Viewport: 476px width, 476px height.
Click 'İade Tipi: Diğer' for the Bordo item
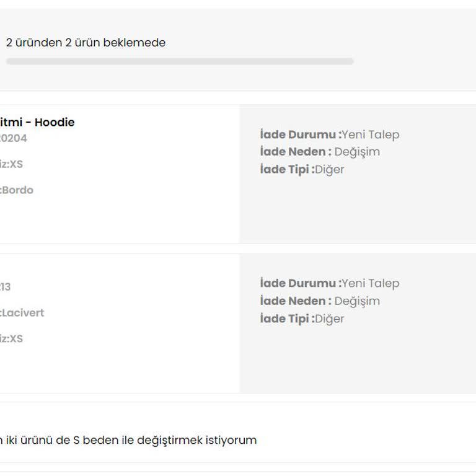click(x=302, y=169)
